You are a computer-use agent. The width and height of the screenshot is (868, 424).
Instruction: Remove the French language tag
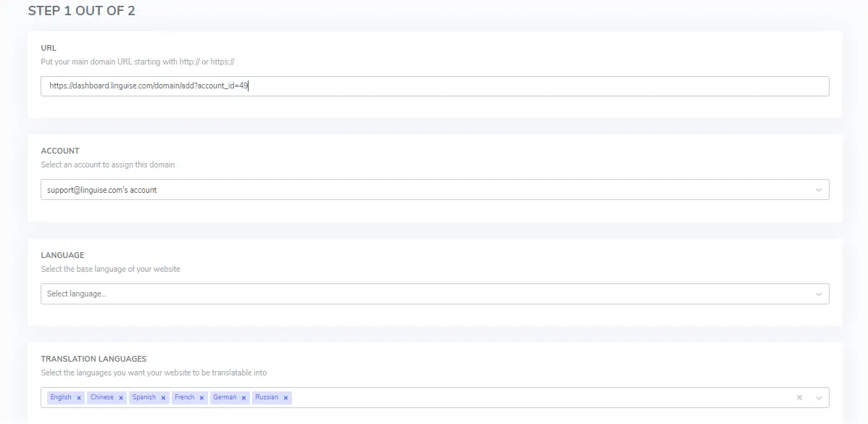[x=201, y=398]
